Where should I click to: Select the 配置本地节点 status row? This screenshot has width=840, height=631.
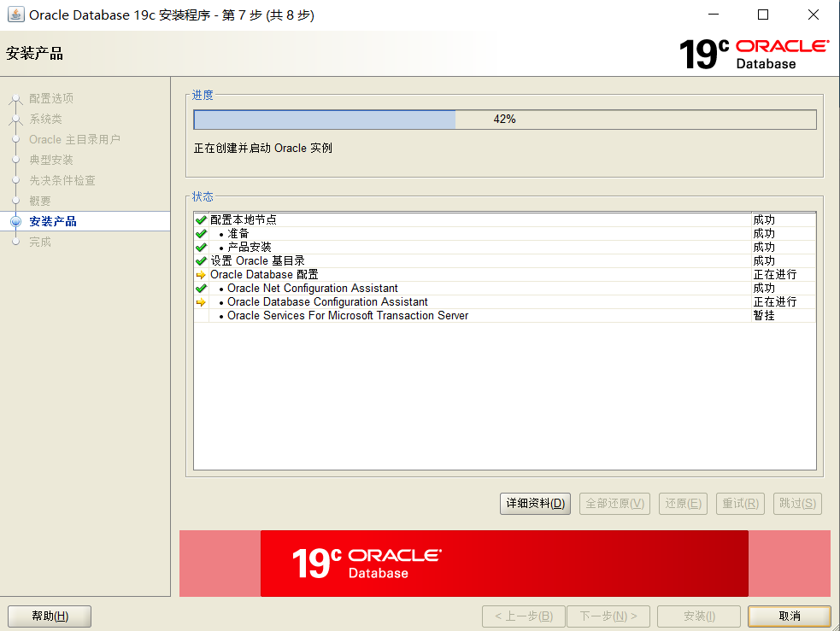(505, 220)
